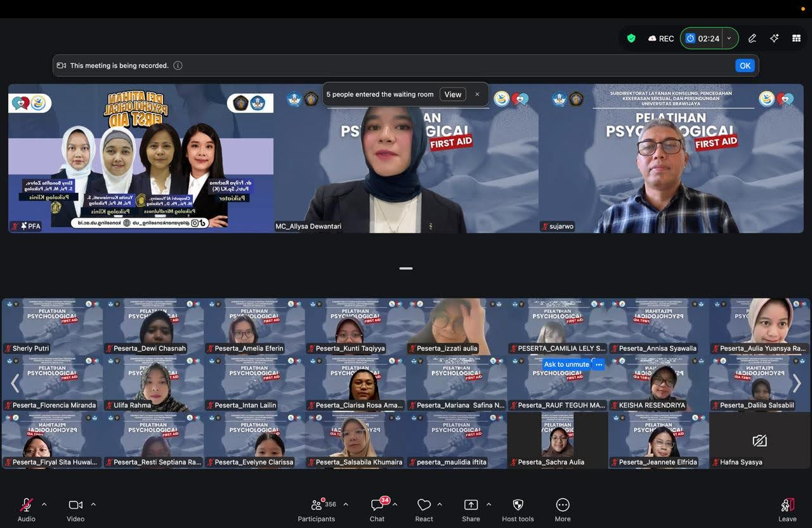Select Hafna Syasya's camera-off tile
This screenshot has height=528, width=812.
click(x=760, y=440)
